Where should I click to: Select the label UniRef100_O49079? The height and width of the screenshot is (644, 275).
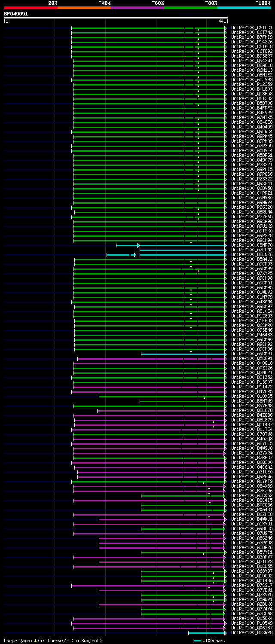(x=252, y=160)
